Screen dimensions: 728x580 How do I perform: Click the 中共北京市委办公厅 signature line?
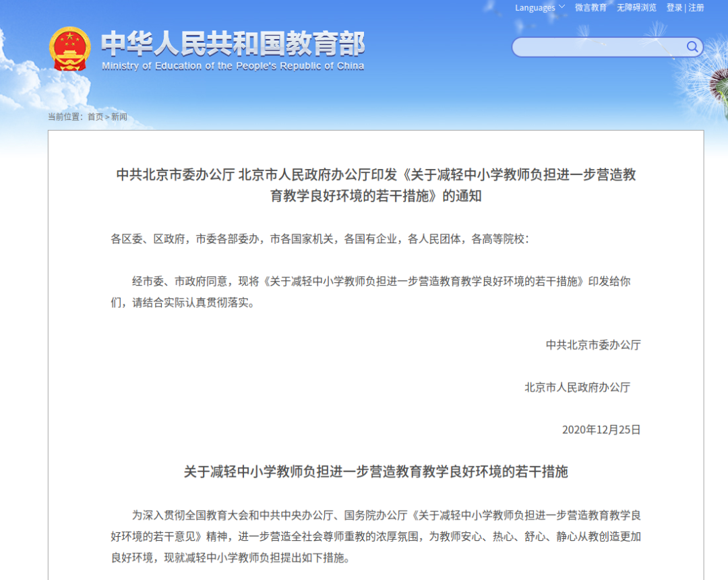pos(593,345)
